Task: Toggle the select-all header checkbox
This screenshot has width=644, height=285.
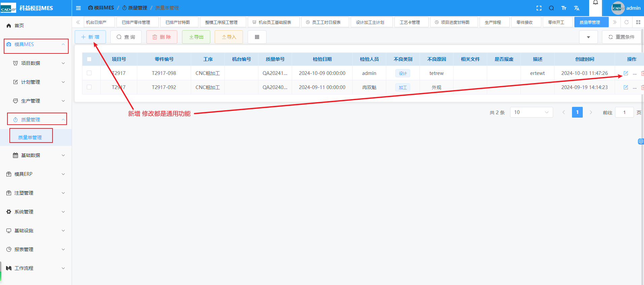Action: (x=89, y=59)
